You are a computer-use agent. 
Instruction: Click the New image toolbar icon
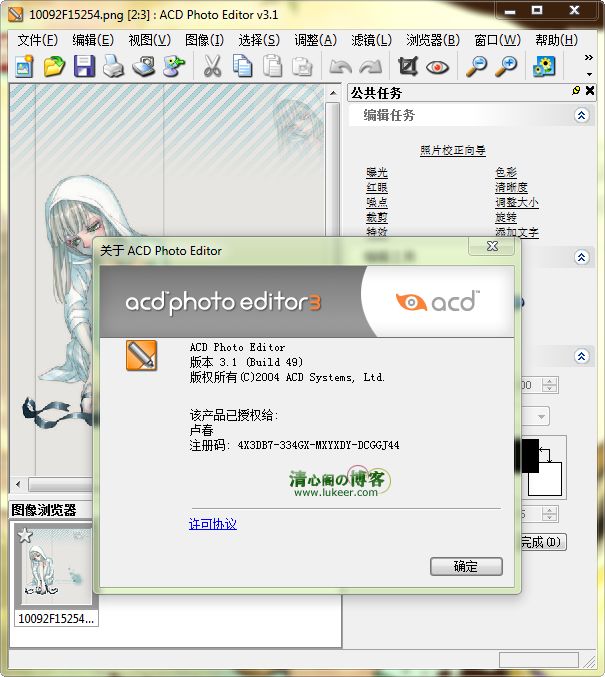coord(24,66)
